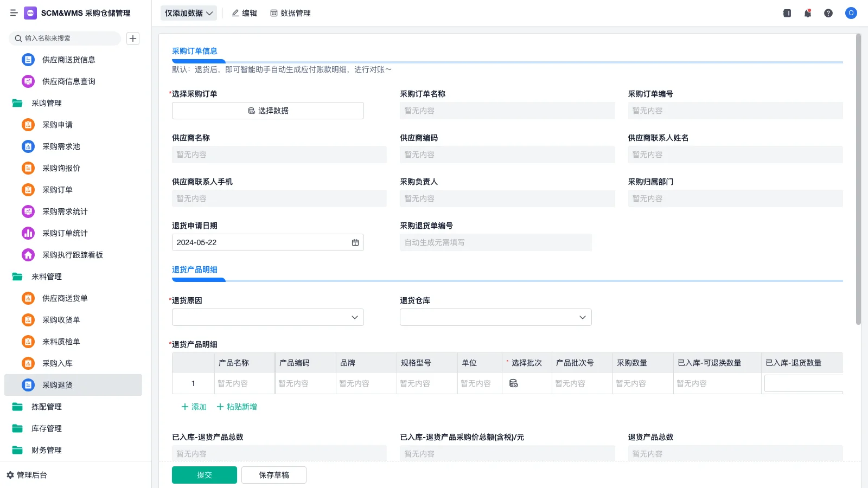Viewport: 868px width, 488px height.
Task: Click the 采购询报价 item icon
Action: 28,168
